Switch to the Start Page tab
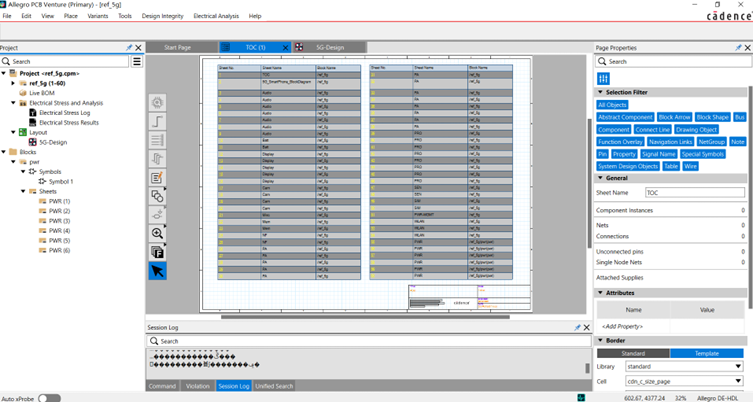753x402 pixels. [182, 48]
